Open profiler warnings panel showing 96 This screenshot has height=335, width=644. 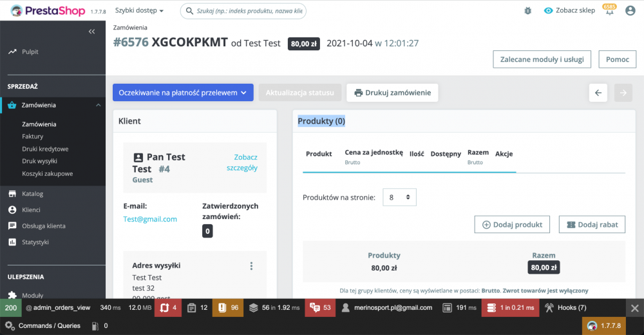pos(228,307)
